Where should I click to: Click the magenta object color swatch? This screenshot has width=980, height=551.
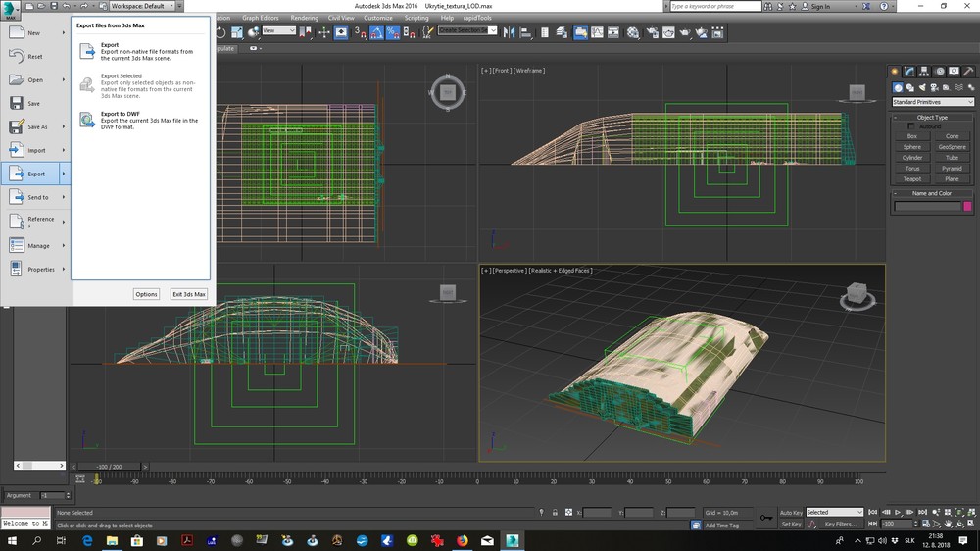pos(967,207)
